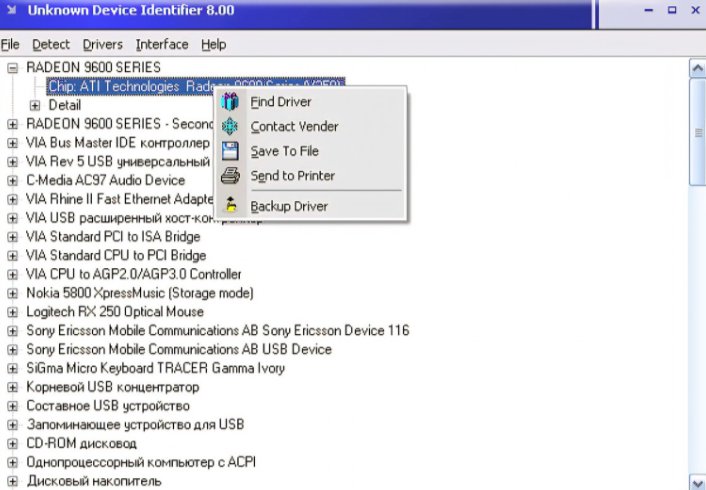Open the Help menu

(x=213, y=45)
